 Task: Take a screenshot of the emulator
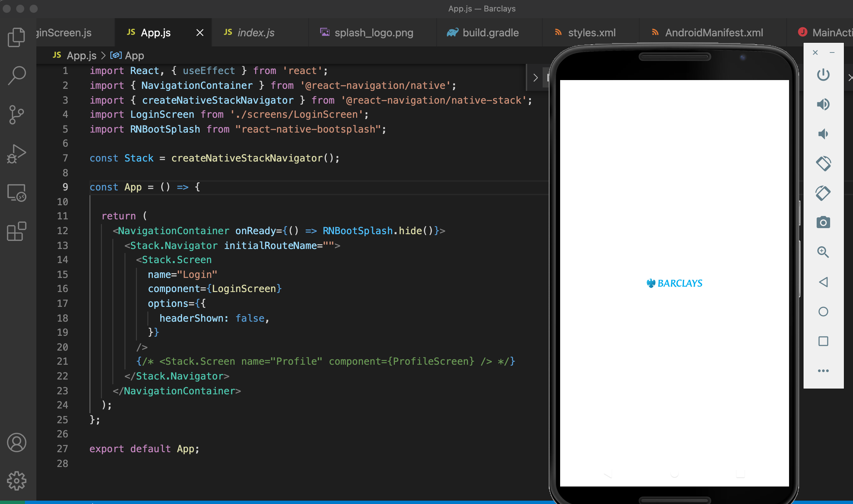coord(823,222)
